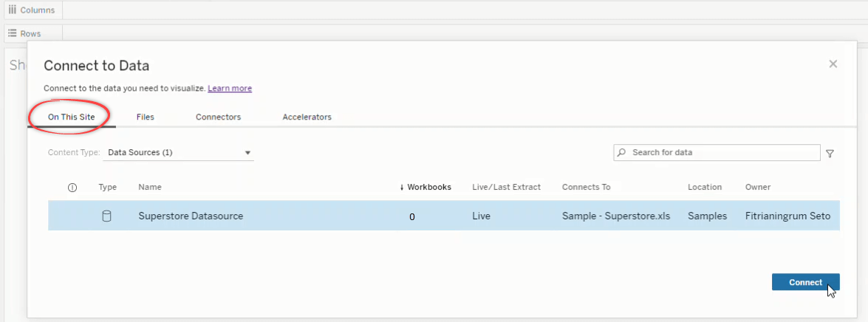The height and width of the screenshot is (322, 868).
Task: Click the Columns shelf icon
Action: click(x=13, y=10)
